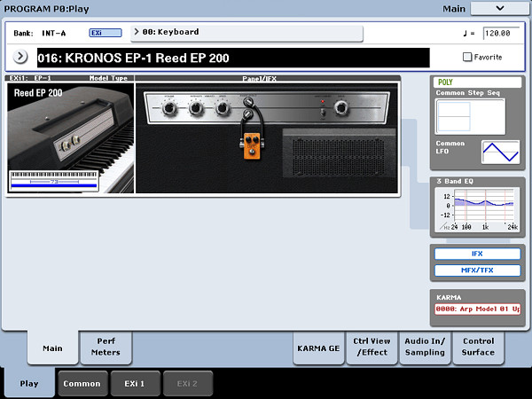
Task: Click the EXi1: EP-1 Model Type header
Action: click(69, 78)
